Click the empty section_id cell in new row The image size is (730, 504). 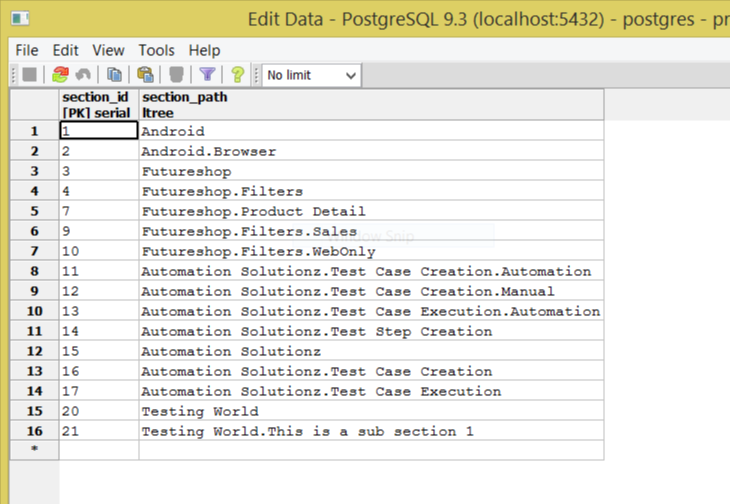click(99, 450)
